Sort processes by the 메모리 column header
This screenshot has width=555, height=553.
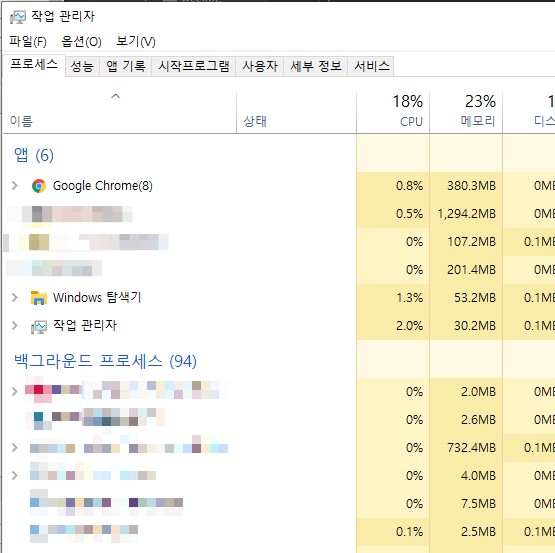pyautogui.click(x=466, y=112)
